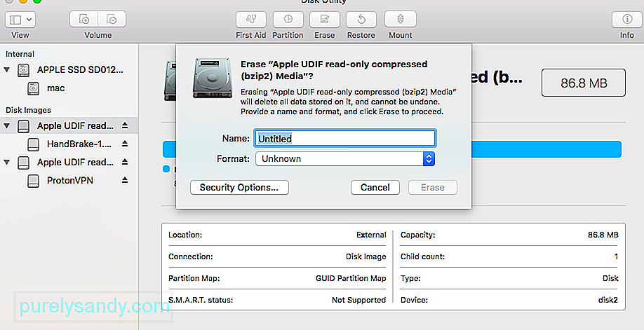Open the Format popup showing Unknown
This screenshot has height=330, width=644.
pos(345,159)
